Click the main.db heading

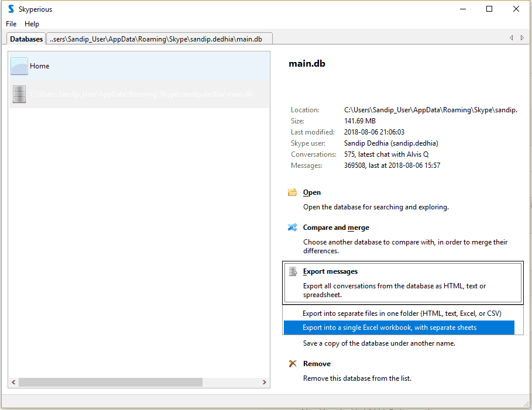pyautogui.click(x=307, y=64)
